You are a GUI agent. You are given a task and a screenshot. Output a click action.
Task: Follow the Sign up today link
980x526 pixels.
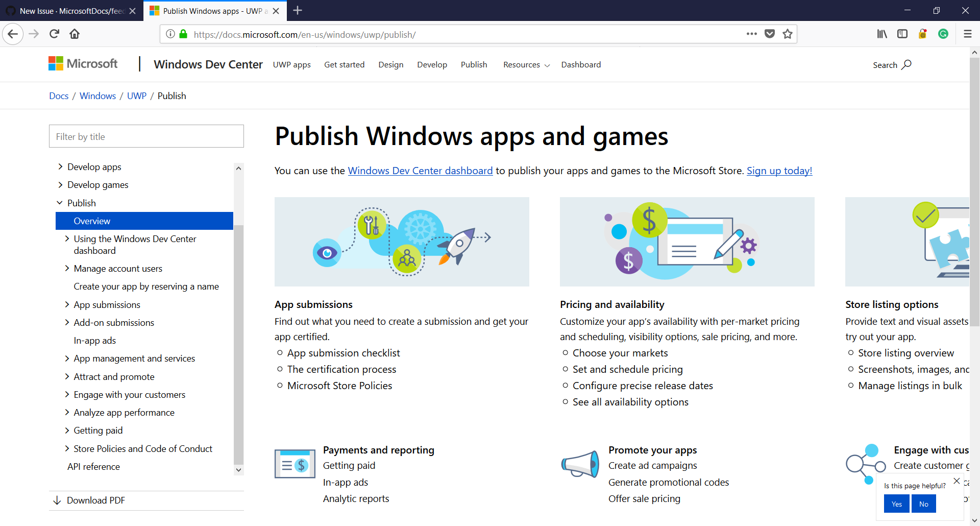coord(779,171)
